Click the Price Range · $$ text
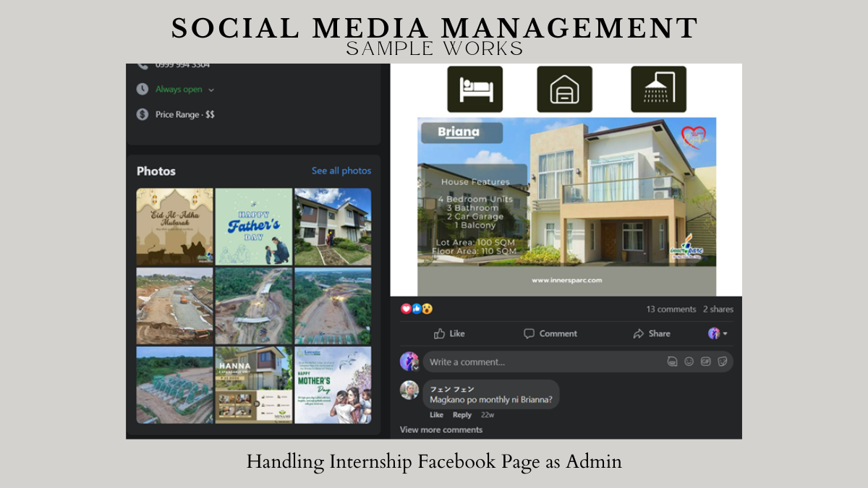Image resolution: width=868 pixels, height=488 pixels. 185,114
